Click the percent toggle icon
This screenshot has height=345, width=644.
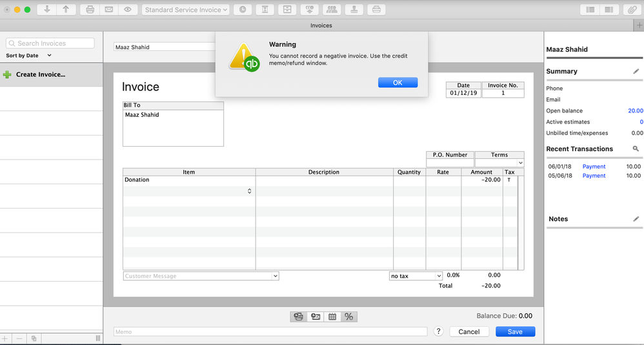click(349, 317)
